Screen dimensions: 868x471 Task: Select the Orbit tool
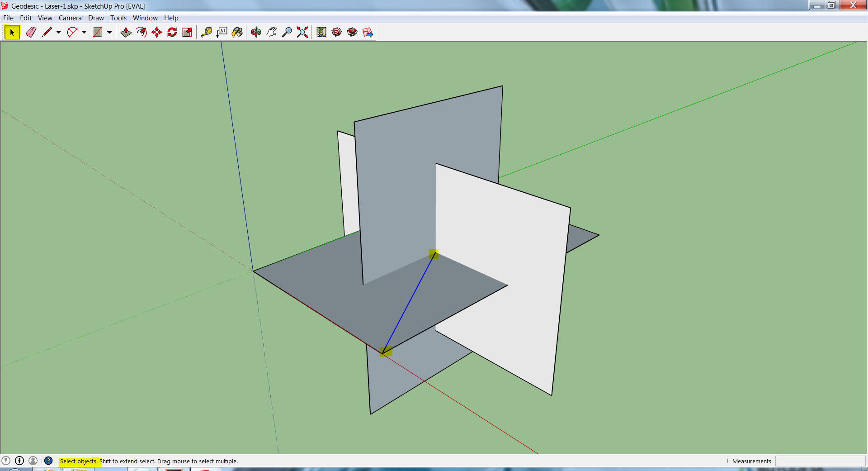point(256,32)
